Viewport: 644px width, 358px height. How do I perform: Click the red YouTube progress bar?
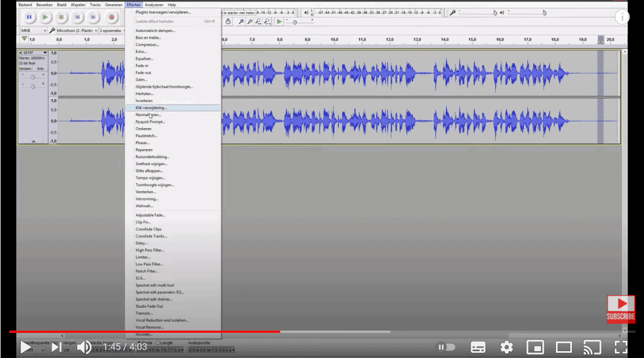pyautogui.click(x=145, y=331)
